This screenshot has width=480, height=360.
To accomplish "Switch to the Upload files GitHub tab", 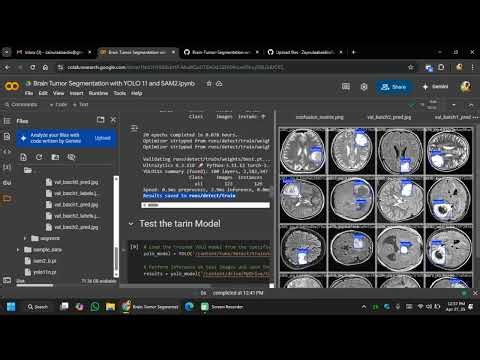I will point(305,52).
